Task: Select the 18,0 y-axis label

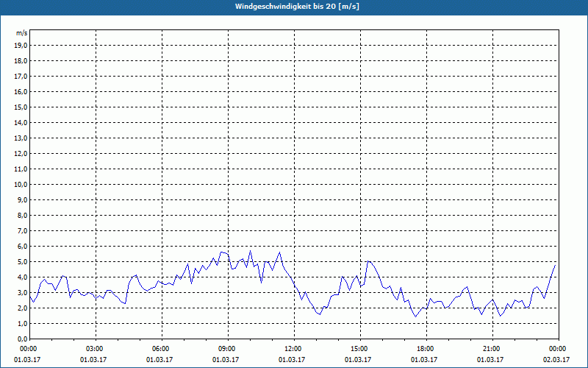Action: click(x=21, y=61)
